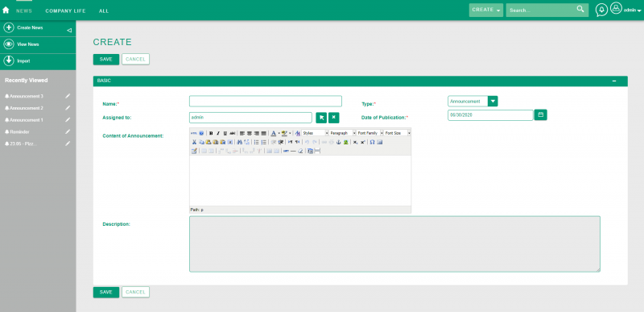Align text right in the editor
This screenshot has width=644, height=312.
click(257, 133)
